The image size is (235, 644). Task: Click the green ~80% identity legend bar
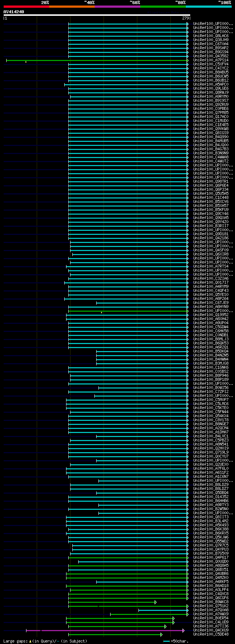click(x=163, y=7)
